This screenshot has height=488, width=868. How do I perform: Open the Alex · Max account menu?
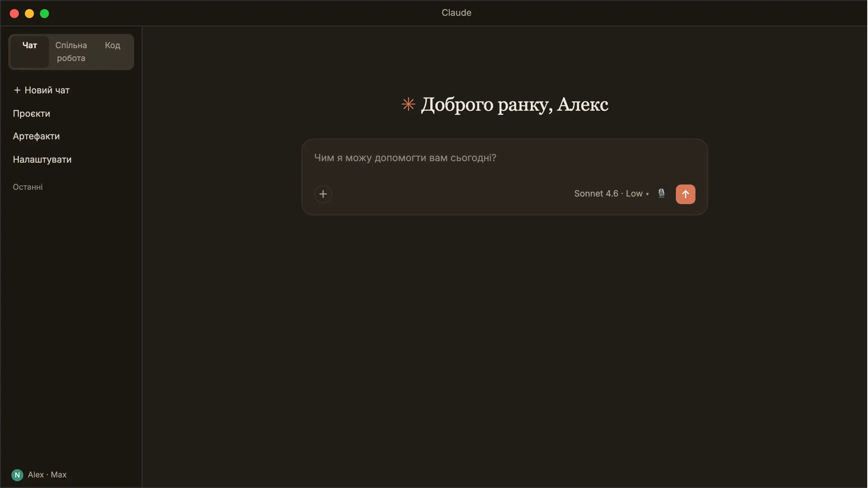pyautogui.click(x=39, y=475)
